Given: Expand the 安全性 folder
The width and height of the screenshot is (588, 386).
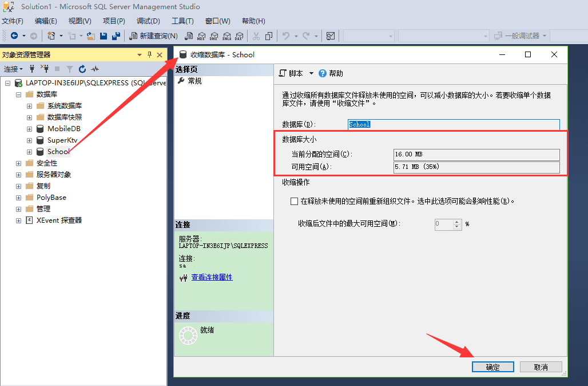Looking at the screenshot, I should 18,163.
